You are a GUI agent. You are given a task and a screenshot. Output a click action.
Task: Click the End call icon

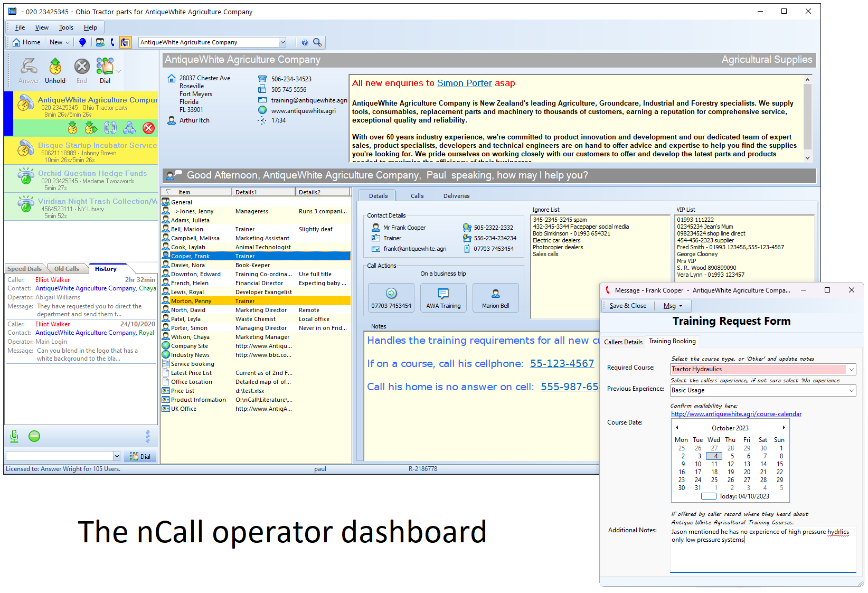(x=82, y=71)
